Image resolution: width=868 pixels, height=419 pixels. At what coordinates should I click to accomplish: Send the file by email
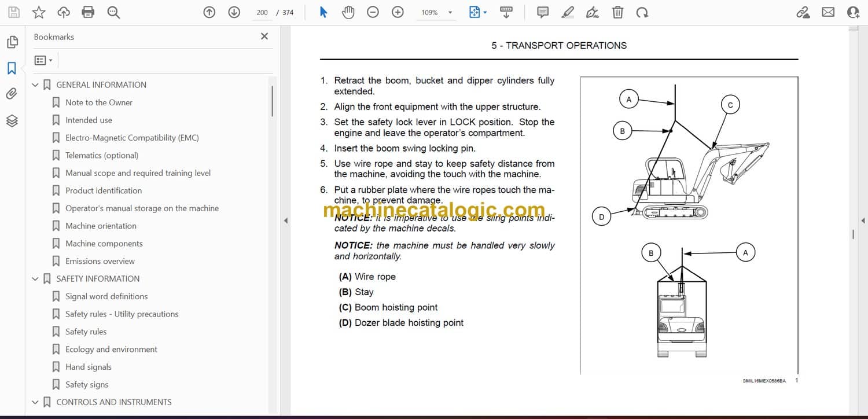[828, 12]
